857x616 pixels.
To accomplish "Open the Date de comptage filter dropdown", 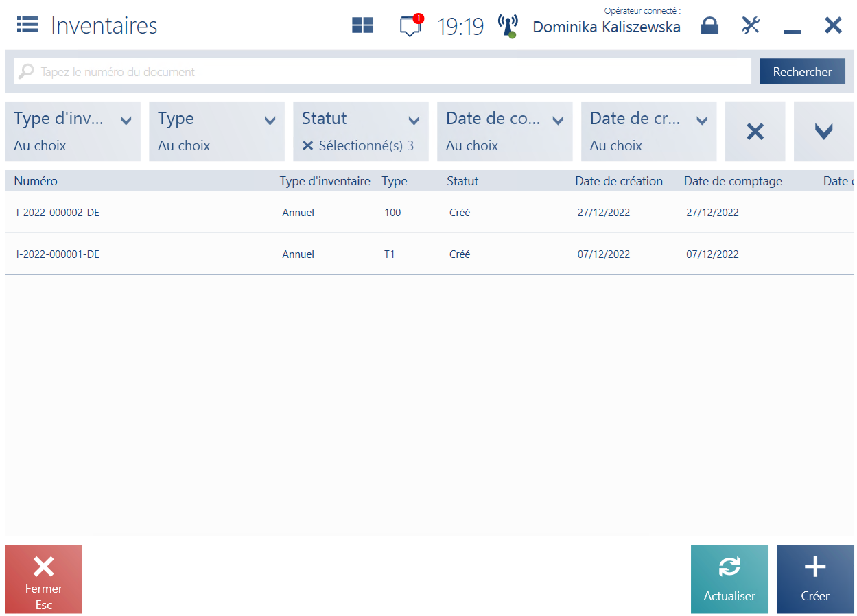I will click(x=505, y=132).
